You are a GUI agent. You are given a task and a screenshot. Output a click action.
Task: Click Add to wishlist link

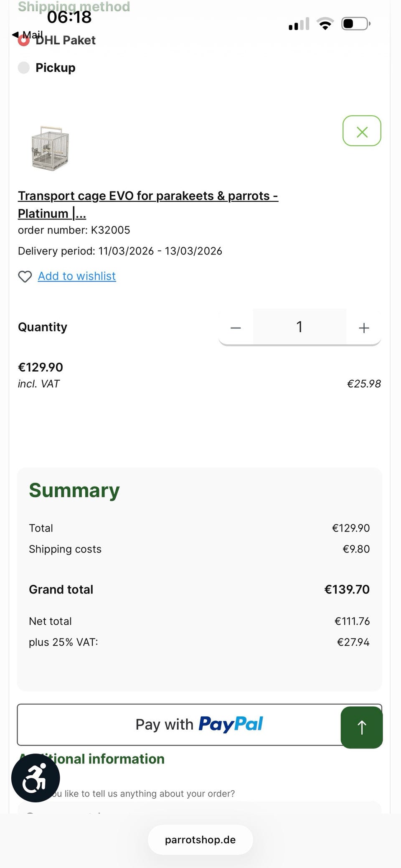(x=77, y=276)
